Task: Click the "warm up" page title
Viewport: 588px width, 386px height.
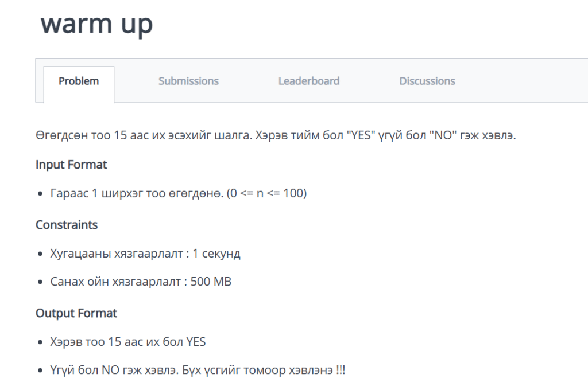Action: tap(96, 24)
